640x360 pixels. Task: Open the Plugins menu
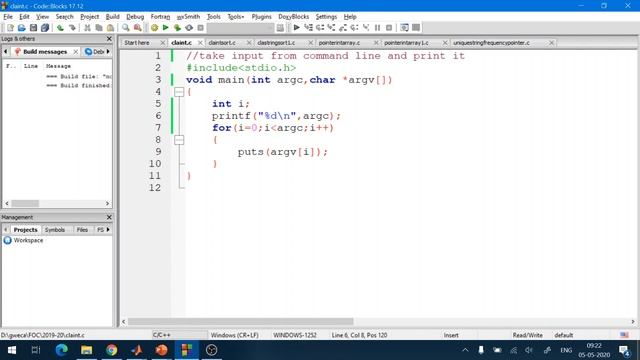[261, 17]
